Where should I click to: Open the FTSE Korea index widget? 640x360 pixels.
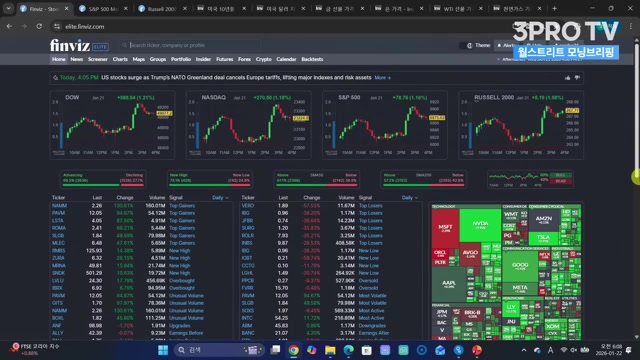(x=35, y=349)
